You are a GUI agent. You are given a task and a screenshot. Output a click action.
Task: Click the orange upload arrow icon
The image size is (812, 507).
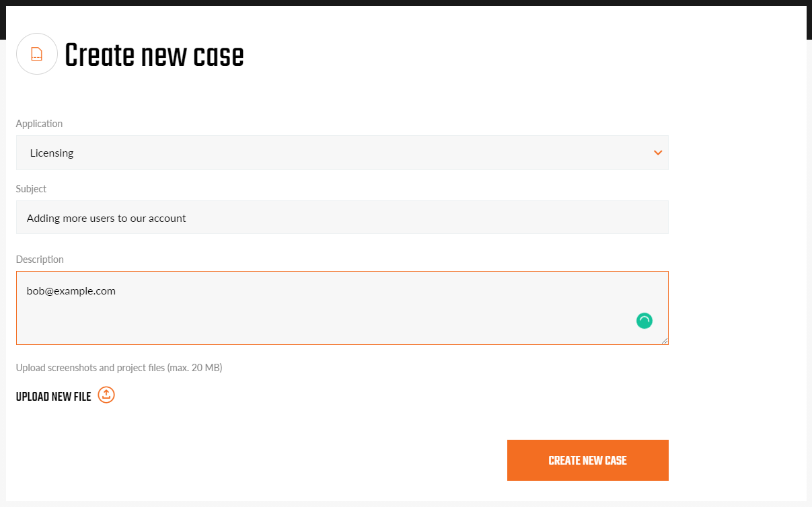[x=106, y=395]
